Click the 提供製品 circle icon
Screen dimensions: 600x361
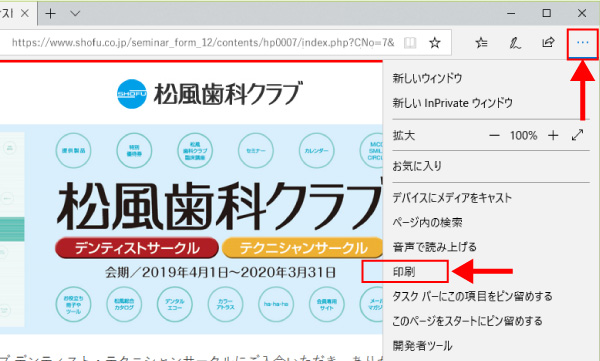(73, 150)
